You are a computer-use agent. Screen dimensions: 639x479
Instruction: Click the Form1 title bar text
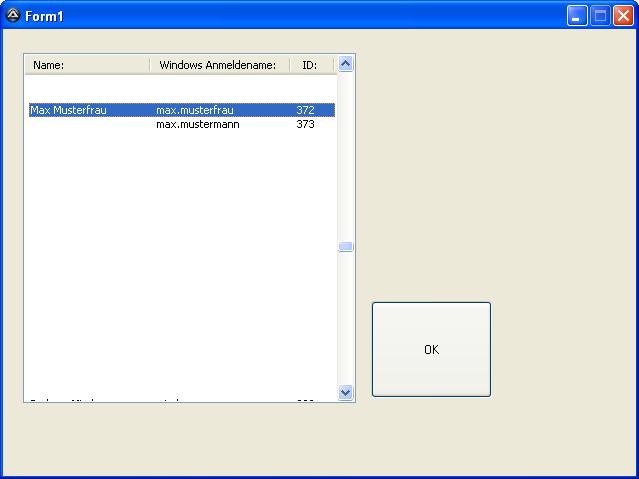tap(44, 17)
